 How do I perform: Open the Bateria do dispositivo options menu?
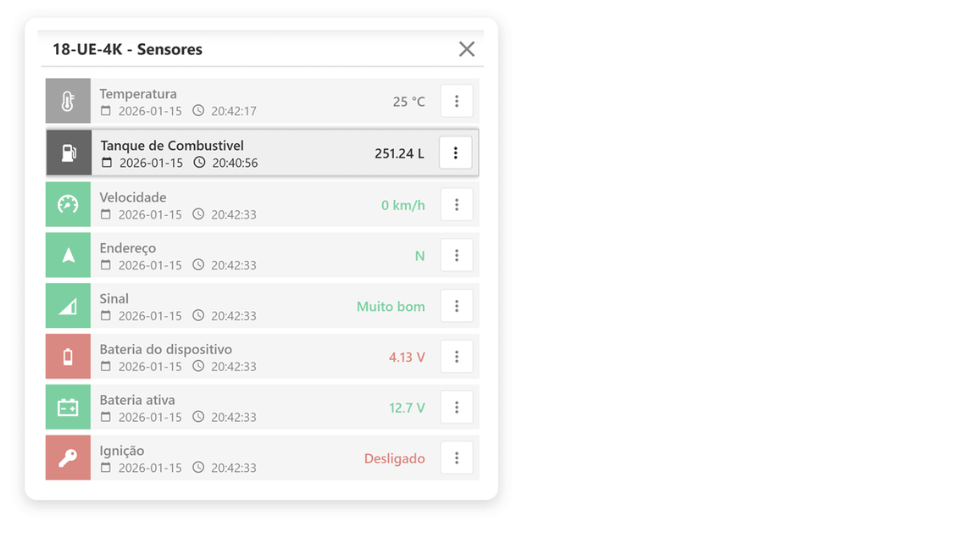pos(457,357)
